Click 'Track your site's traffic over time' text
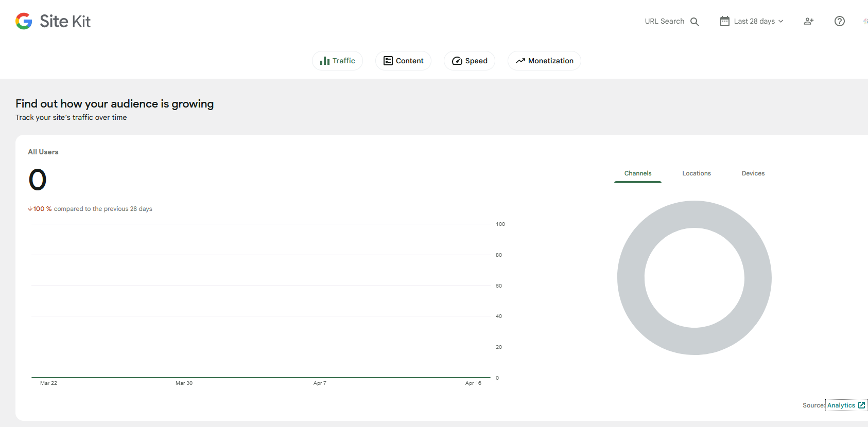Screen dimensions: 868x427 [x=71, y=117]
